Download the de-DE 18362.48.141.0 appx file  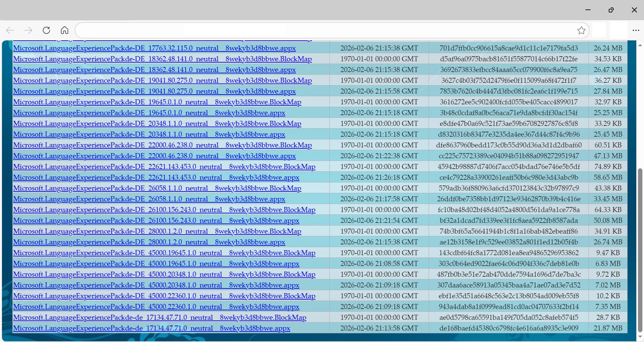pos(155,70)
